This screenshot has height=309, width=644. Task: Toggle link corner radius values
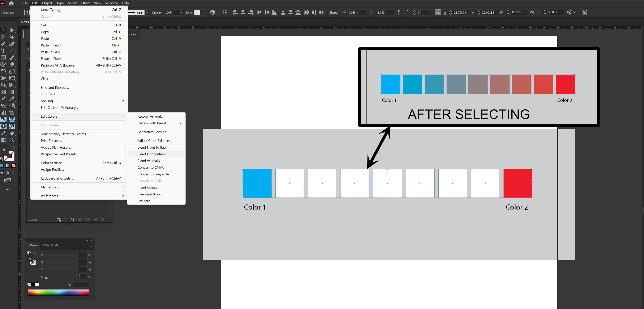pyautogui.click(x=371, y=12)
